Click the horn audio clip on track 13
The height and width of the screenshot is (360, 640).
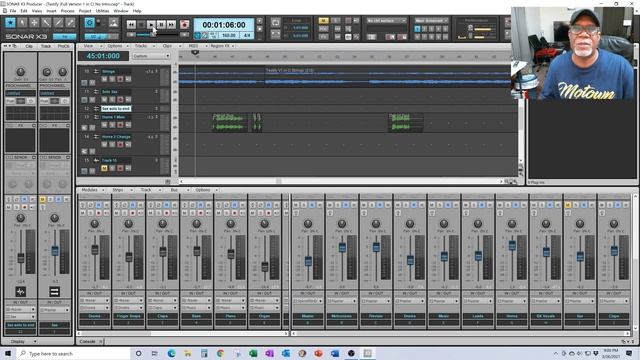click(229, 122)
